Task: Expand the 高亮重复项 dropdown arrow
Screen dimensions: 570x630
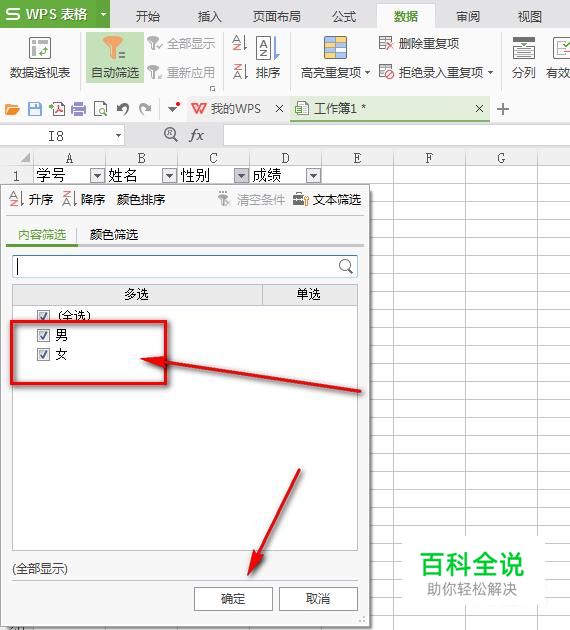Action: tap(368, 73)
